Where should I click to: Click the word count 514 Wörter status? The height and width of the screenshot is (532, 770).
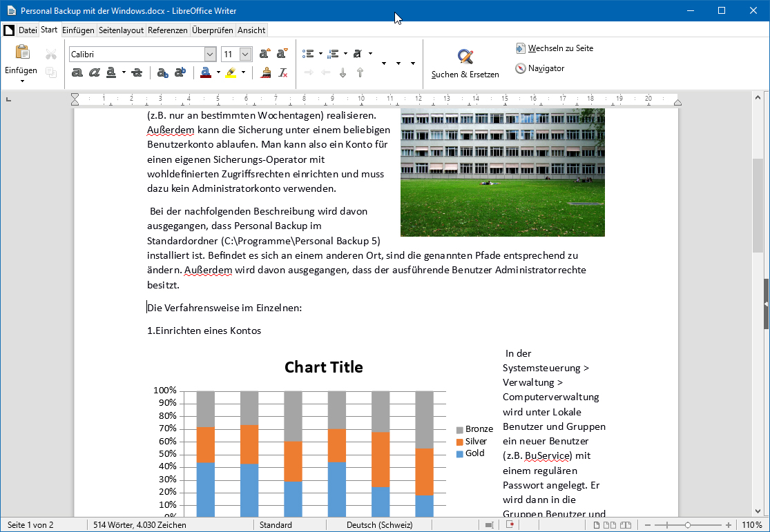point(139,524)
